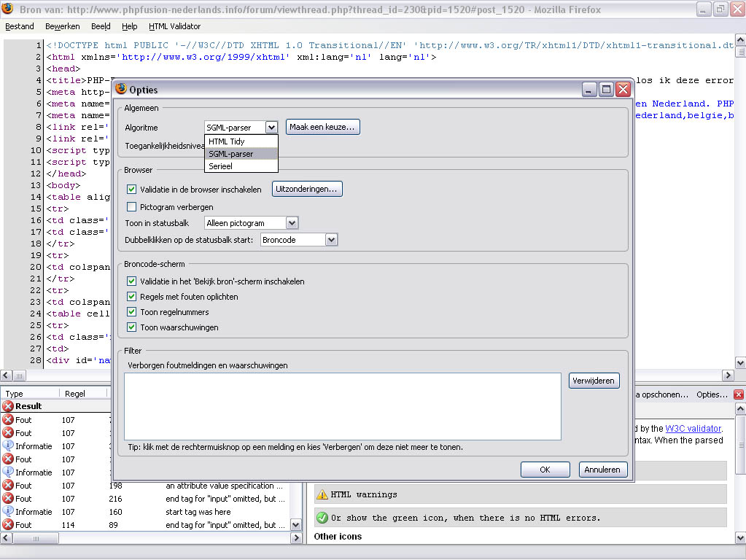Click the Type column header
746x560 pixels.
30,394
